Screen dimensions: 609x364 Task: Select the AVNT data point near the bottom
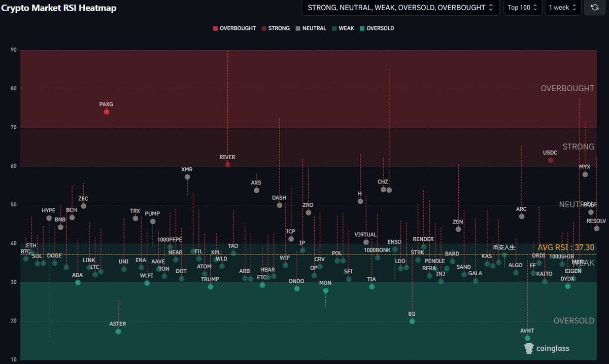(x=527, y=337)
